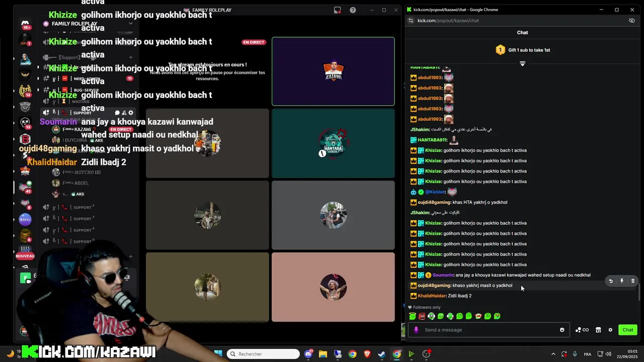Open Discord help question mark icon
Screen dimensions: 644x362
[x=353, y=10]
